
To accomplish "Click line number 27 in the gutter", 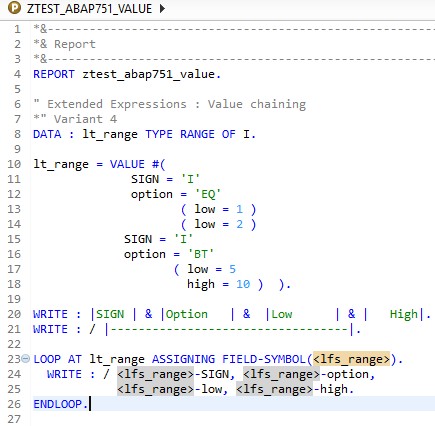I will coord(14,419).
